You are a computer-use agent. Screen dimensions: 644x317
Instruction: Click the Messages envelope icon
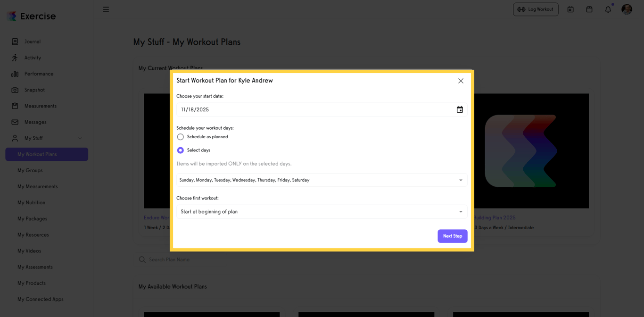15,122
